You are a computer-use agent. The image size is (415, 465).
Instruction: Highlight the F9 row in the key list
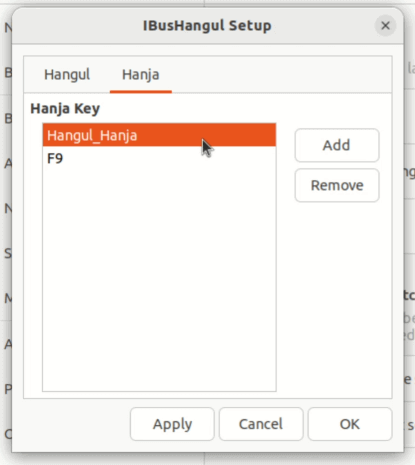(x=159, y=158)
